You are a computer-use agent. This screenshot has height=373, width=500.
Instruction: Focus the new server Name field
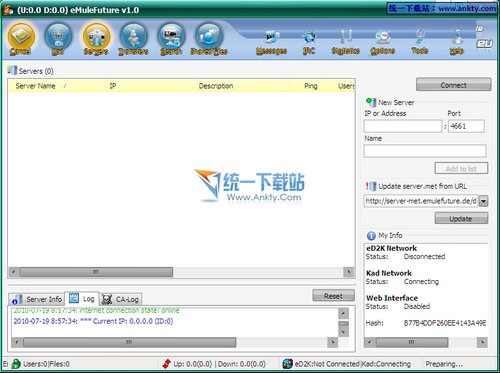(425, 151)
